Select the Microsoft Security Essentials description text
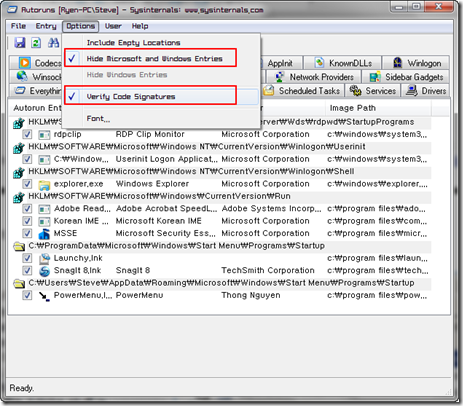This screenshot has width=463, height=406. click(165, 233)
